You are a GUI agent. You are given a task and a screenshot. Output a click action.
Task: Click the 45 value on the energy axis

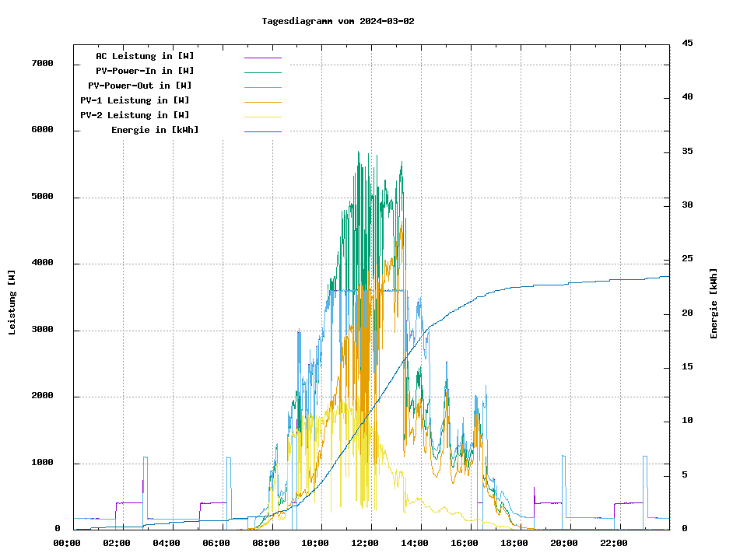click(x=687, y=43)
